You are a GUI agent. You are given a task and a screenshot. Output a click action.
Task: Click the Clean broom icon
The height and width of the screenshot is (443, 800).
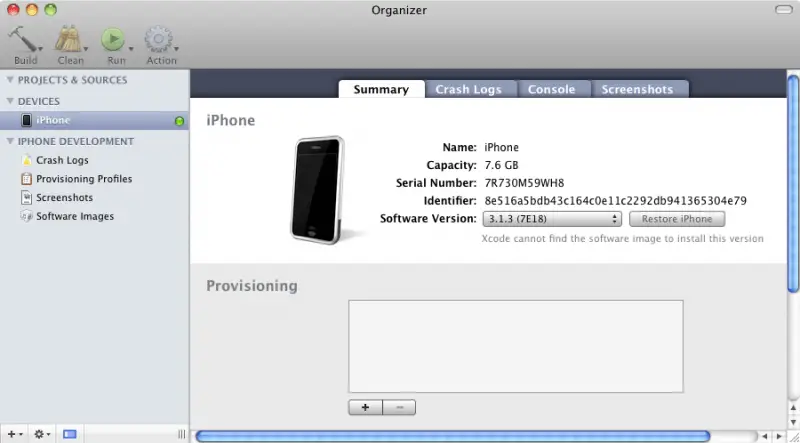pyautogui.click(x=70, y=40)
